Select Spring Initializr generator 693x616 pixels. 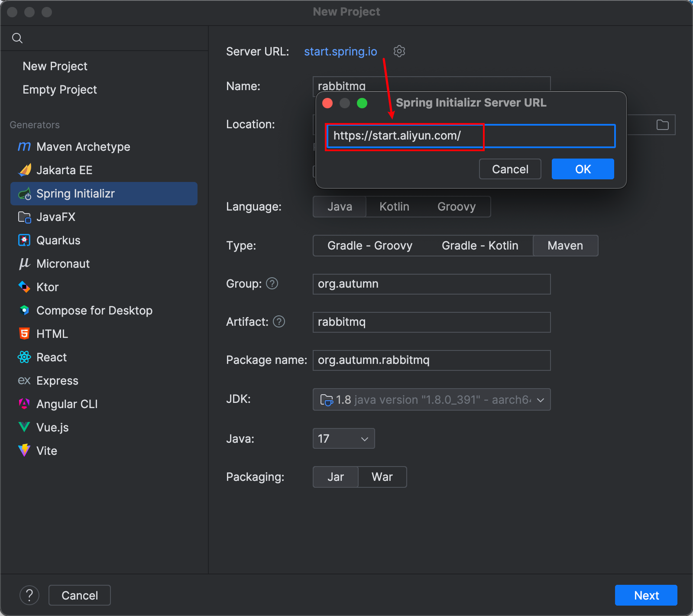point(104,194)
